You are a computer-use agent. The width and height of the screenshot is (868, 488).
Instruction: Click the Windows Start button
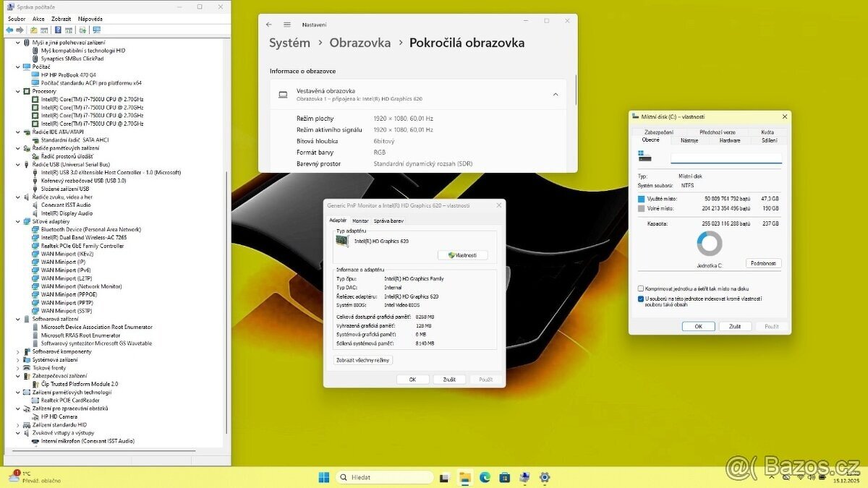coord(323,477)
